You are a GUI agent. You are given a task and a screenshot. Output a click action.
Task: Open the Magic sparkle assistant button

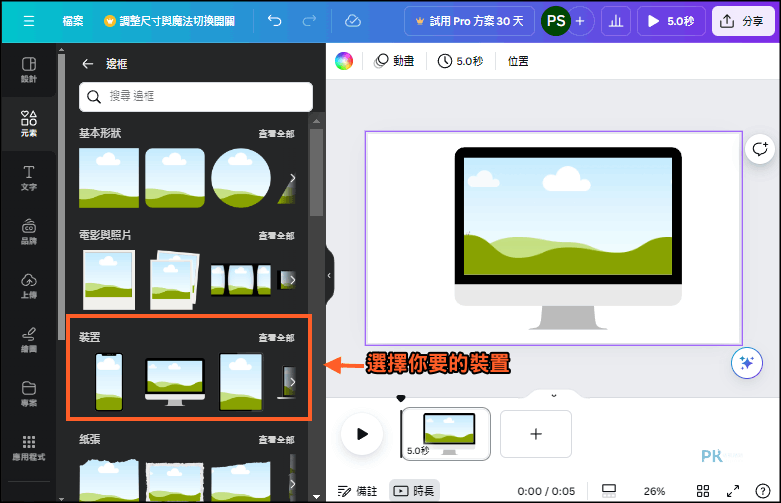point(747,363)
